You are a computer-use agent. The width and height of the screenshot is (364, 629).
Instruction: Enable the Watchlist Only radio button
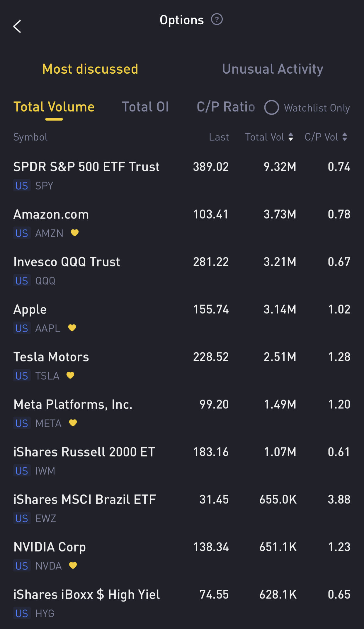tap(271, 107)
